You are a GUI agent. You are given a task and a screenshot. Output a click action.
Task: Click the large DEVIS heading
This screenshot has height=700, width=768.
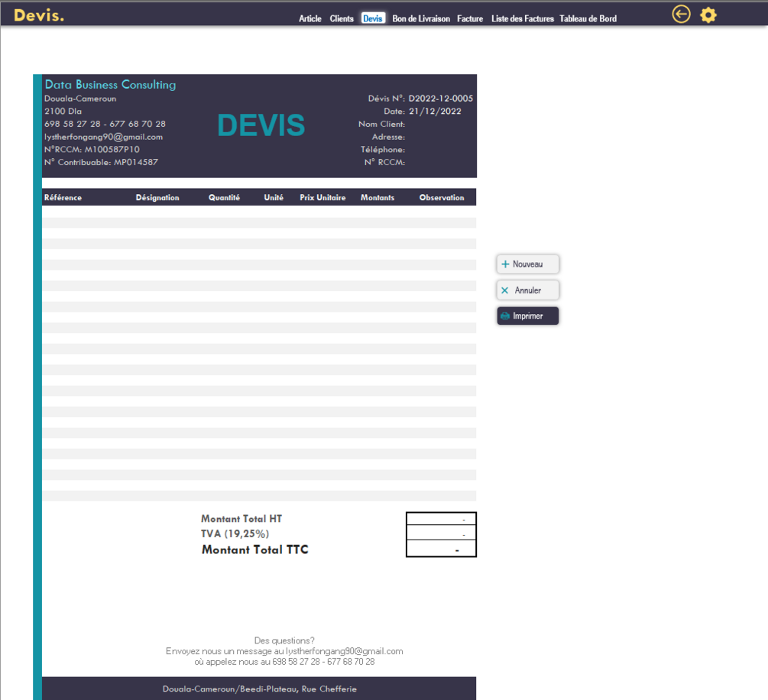pos(261,125)
